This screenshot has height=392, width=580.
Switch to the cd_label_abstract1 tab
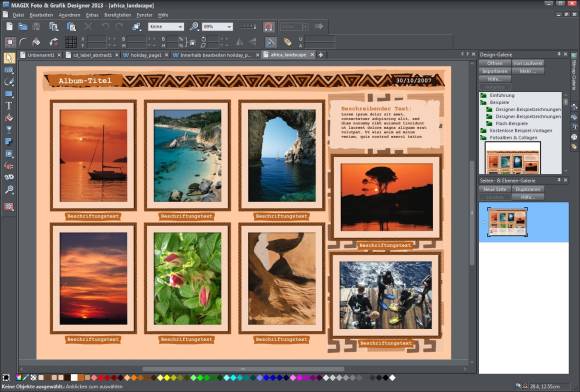[x=92, y=55]
